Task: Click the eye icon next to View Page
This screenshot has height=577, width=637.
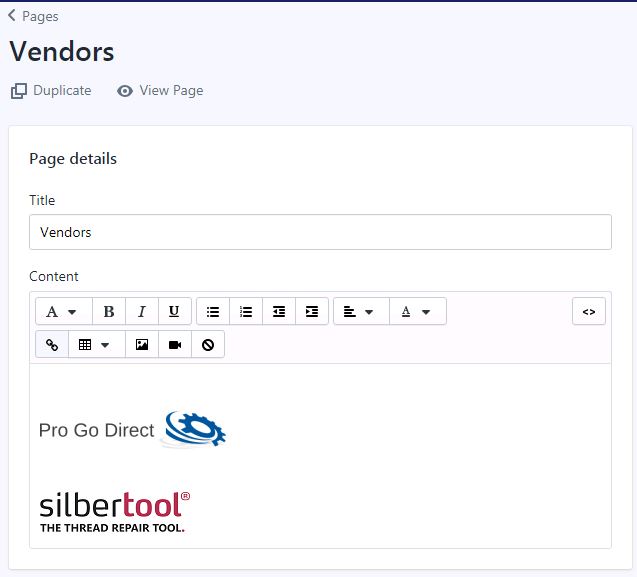Action: pyautogui.click(x=125, y=91)
